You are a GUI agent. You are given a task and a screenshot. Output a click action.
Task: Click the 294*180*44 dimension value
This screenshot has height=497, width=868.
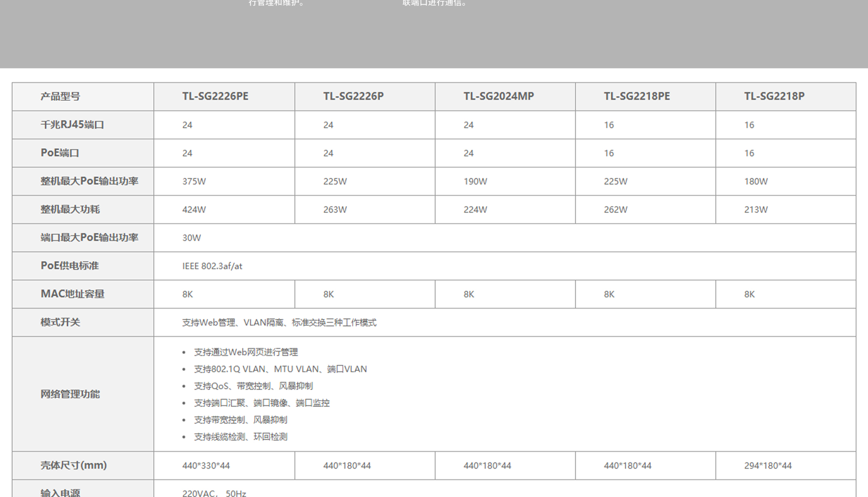tap(768, 466)
